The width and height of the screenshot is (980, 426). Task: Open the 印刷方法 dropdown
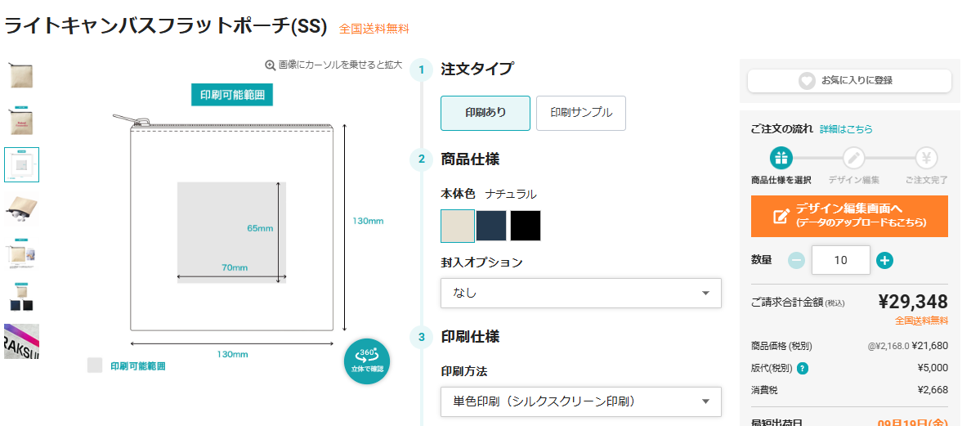580,401
